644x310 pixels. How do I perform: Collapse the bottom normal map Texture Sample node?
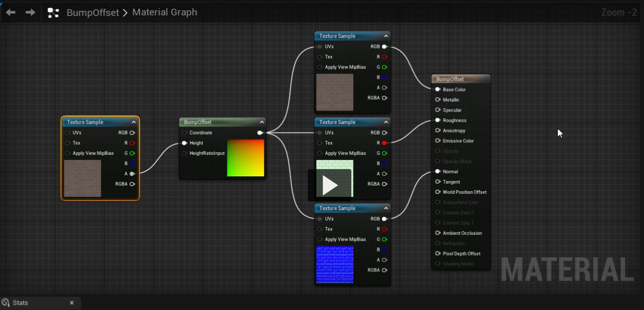(x=386, y=208)
